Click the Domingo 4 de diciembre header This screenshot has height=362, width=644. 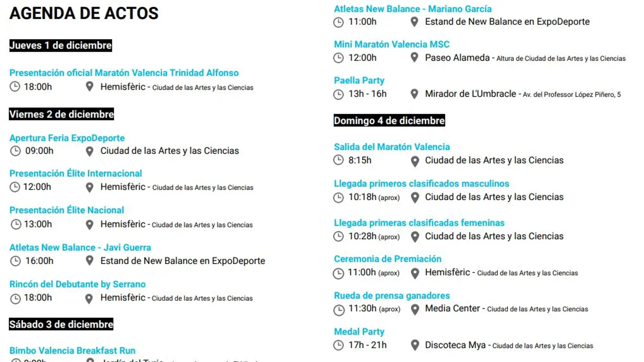pyautogui.click(x=389, y=120)
